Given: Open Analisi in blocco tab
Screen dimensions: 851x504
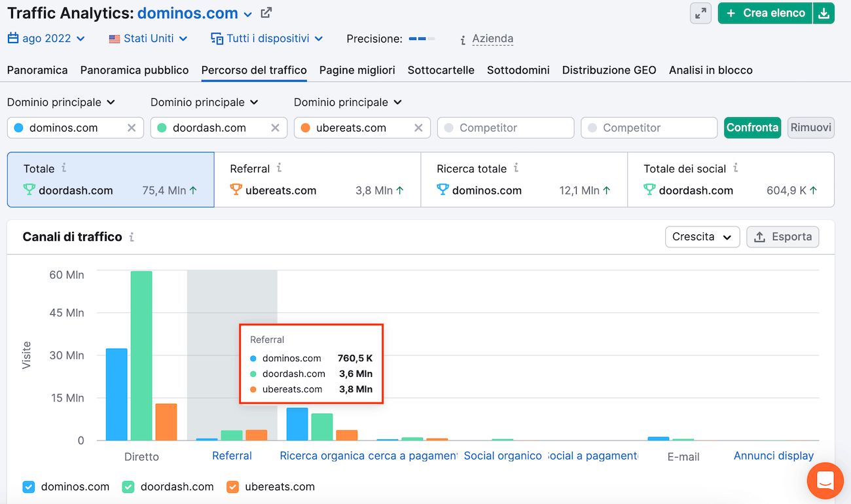Looking at the screenshot, I should [x=711, y=70].
